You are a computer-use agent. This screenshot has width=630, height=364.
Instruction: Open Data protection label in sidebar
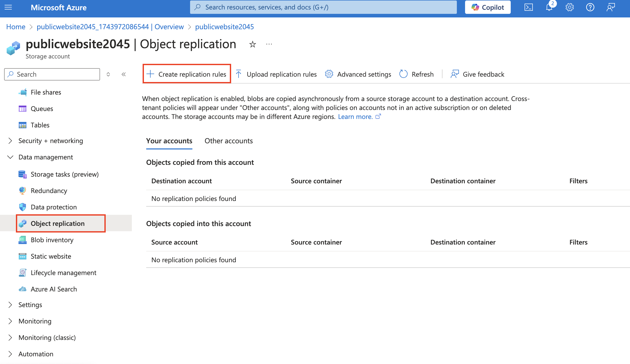coord(54,207)
